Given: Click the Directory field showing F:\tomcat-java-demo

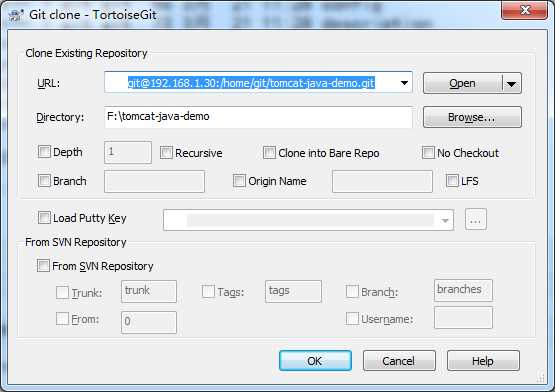Looking at the screenshot, I should tap(258, 117).
